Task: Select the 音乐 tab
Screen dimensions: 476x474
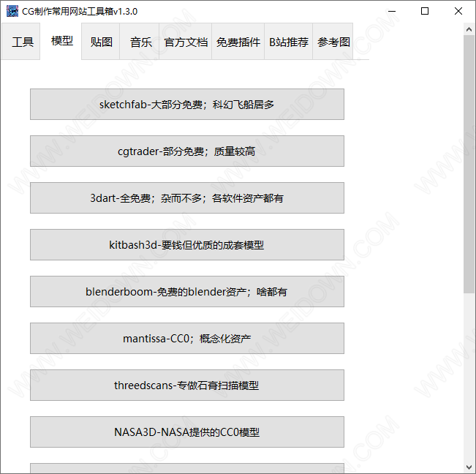Action: tap(141, 42)
